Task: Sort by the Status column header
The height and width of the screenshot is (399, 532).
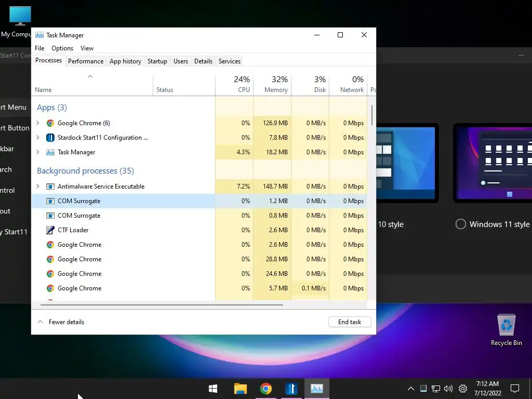Action: [184, 84]
